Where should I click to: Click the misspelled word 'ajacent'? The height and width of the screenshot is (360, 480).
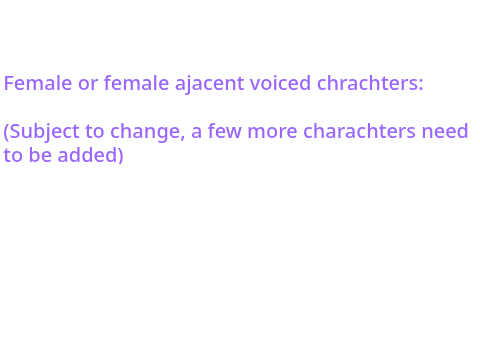pyautogui.click(x=209, y=84)
